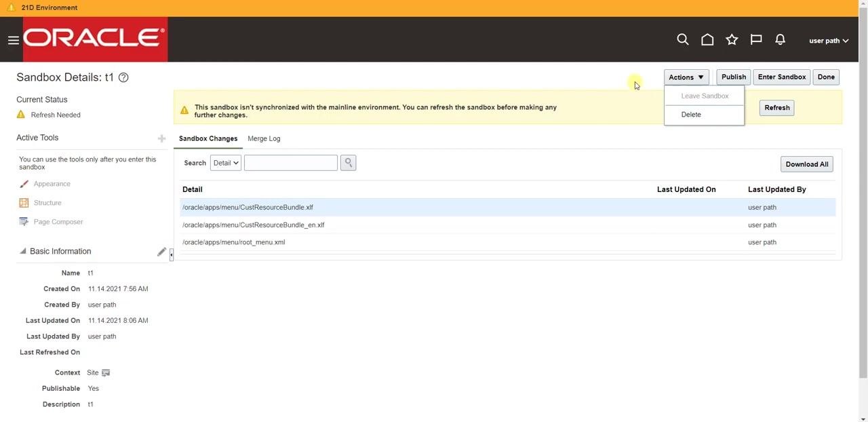
Task: Switch to the Merge Log tab
Action: click(264, 138)
